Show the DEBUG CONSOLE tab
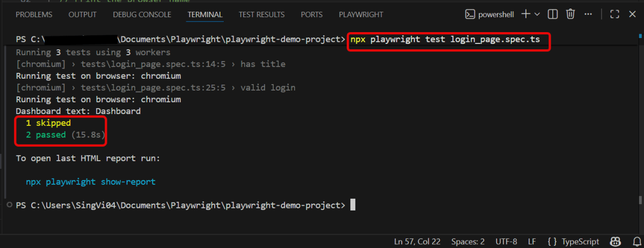The width and height of the screenshot is (644, 248). tap(142, 14)
